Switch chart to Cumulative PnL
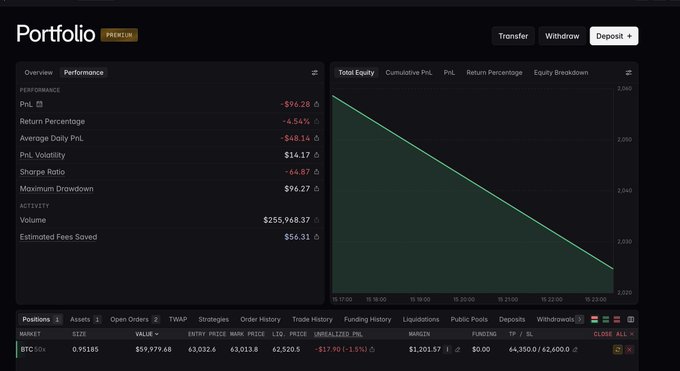Image resolution: width=680 pixels, height=371 pixels. [x=409, y=72]
